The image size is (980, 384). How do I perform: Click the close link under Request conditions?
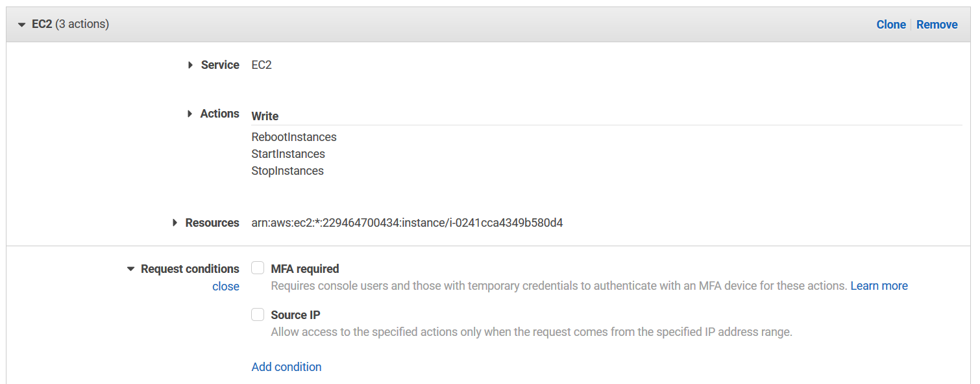point(225,287)
